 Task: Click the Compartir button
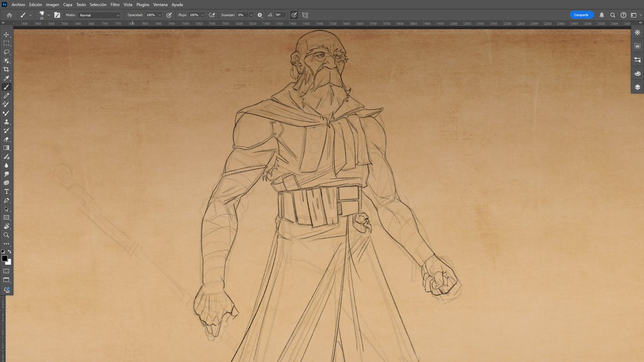coord(582,15)
